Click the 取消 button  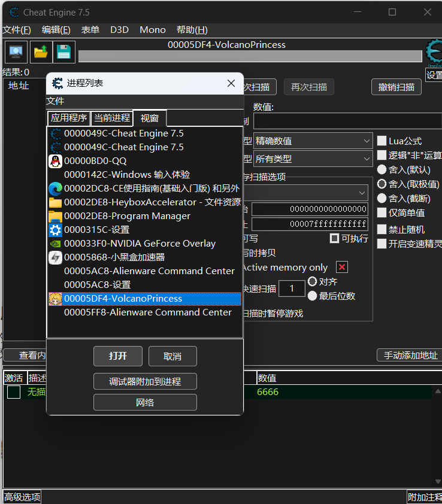172,356
